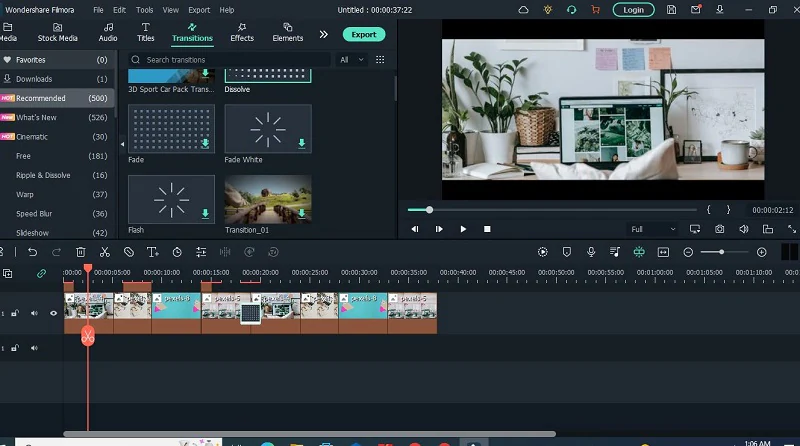Viewport: 800px width, 446px height.
Task: Click the scissors Split icon in timeline toolbar
Action: [104, 252]
